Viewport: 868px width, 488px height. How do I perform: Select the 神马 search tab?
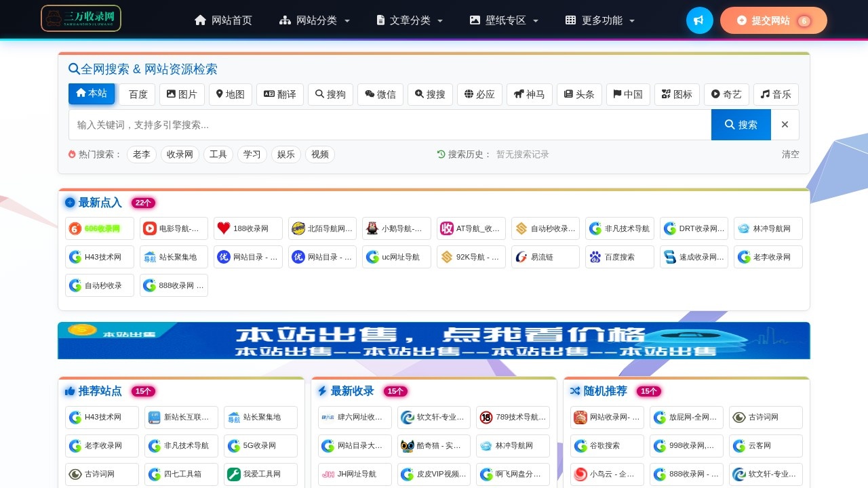tap(530, 94)
